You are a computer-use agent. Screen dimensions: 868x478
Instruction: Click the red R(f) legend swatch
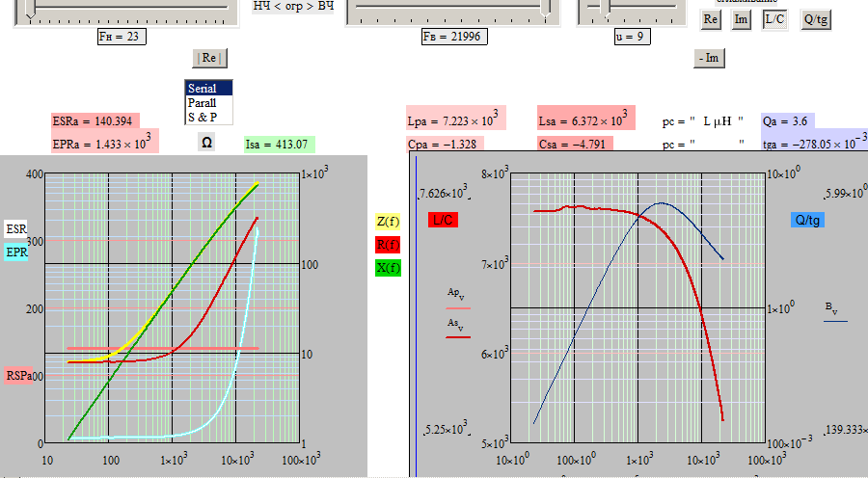tap(388, 245)
